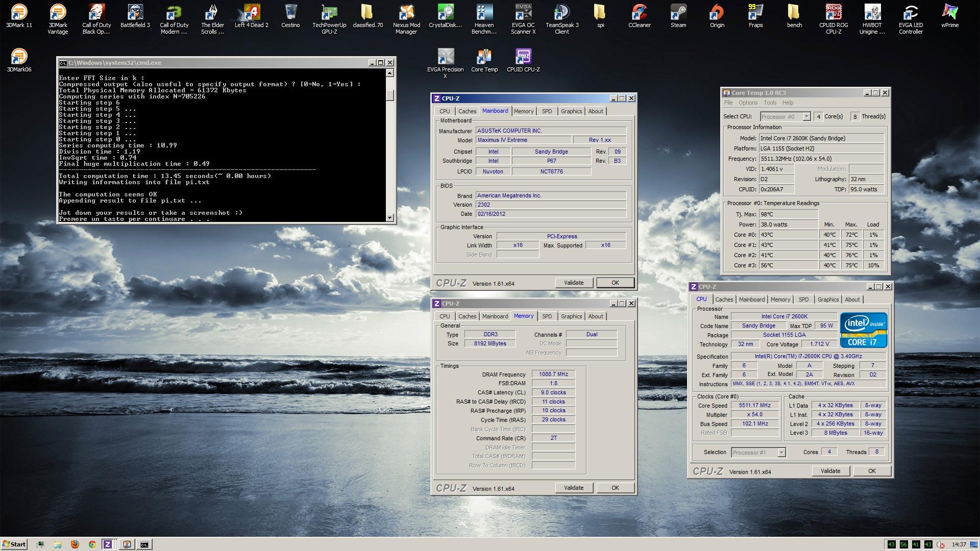This screenshot has width=980, height=551.
Task: Open CrystalDisk desktop shortcut
Action: [446, 16]
